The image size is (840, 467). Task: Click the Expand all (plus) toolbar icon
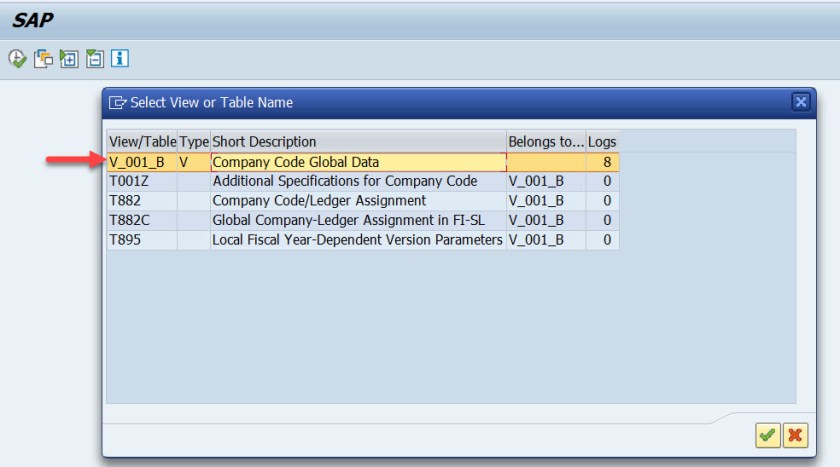click(69, 59)
